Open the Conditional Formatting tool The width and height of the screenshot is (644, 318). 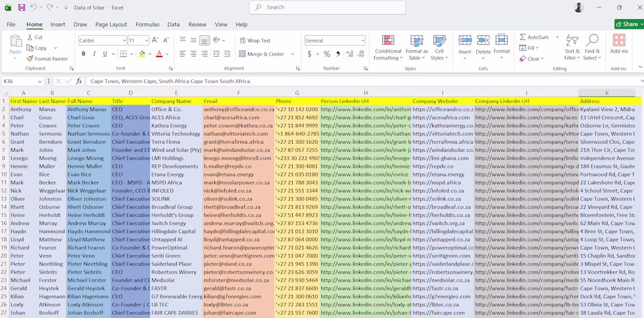388,48
